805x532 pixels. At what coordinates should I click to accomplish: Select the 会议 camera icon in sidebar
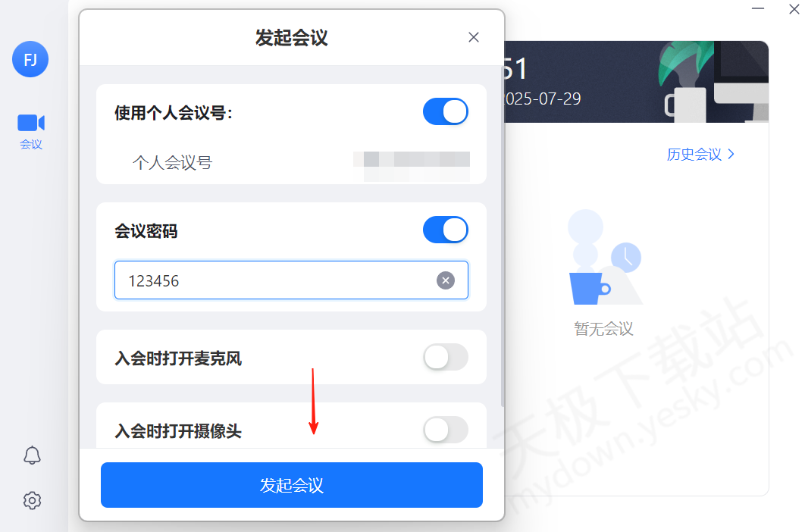[31, 123]
